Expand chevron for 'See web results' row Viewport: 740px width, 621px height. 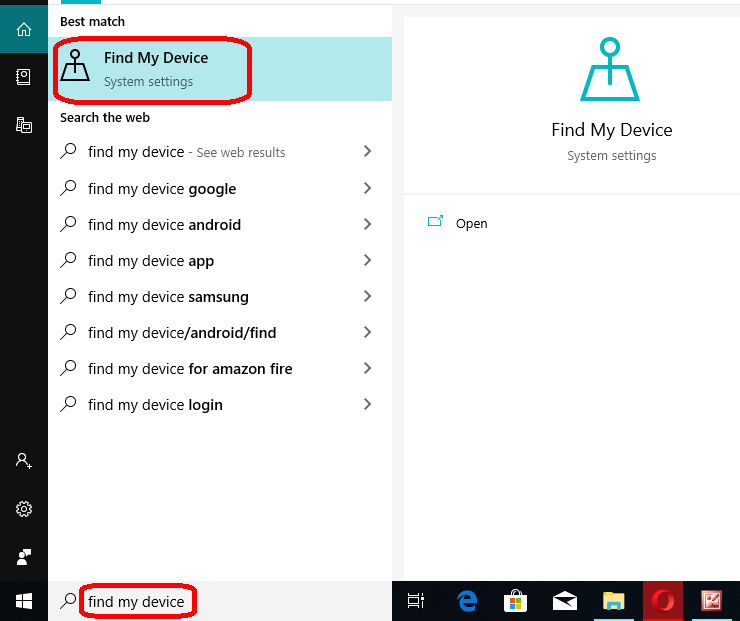pos(368,151)
